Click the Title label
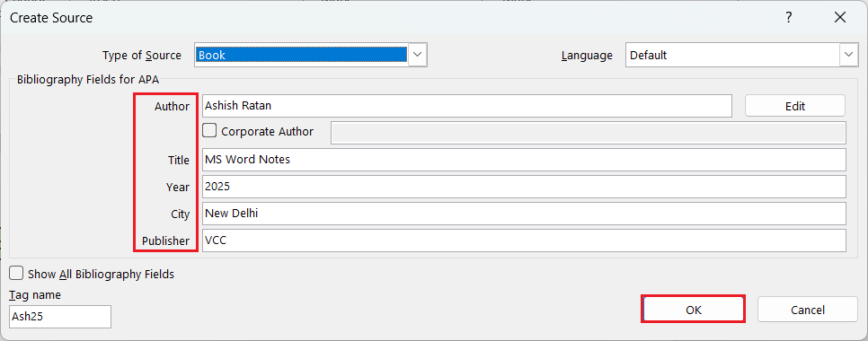Screen dimensions: 868x341 [178, 161]
